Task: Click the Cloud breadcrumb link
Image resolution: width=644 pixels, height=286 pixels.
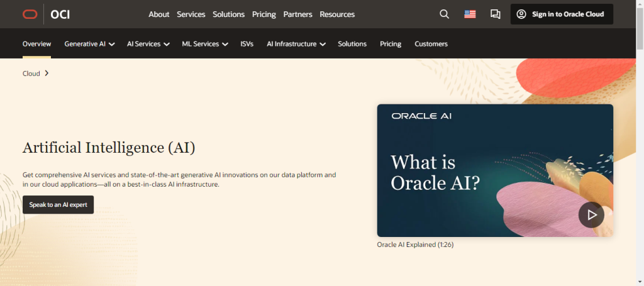Action: 31,74
